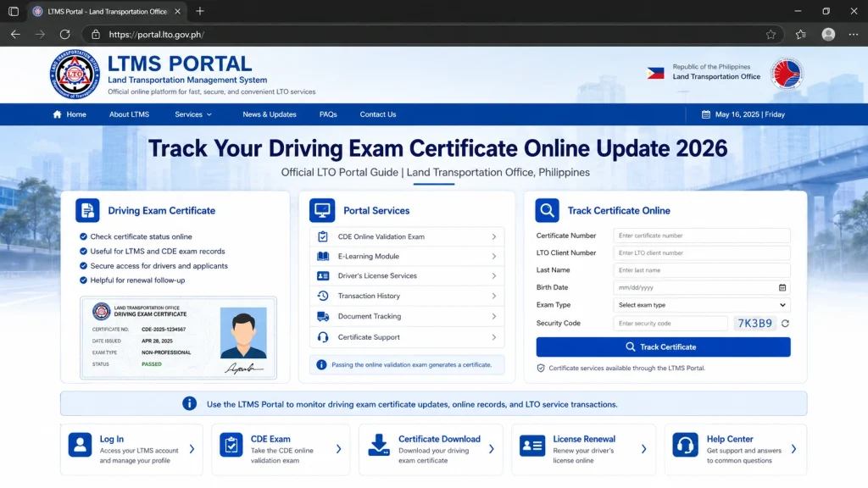Click the Log In person icon
Screen dimensions: 868x488
pos(81,445)
